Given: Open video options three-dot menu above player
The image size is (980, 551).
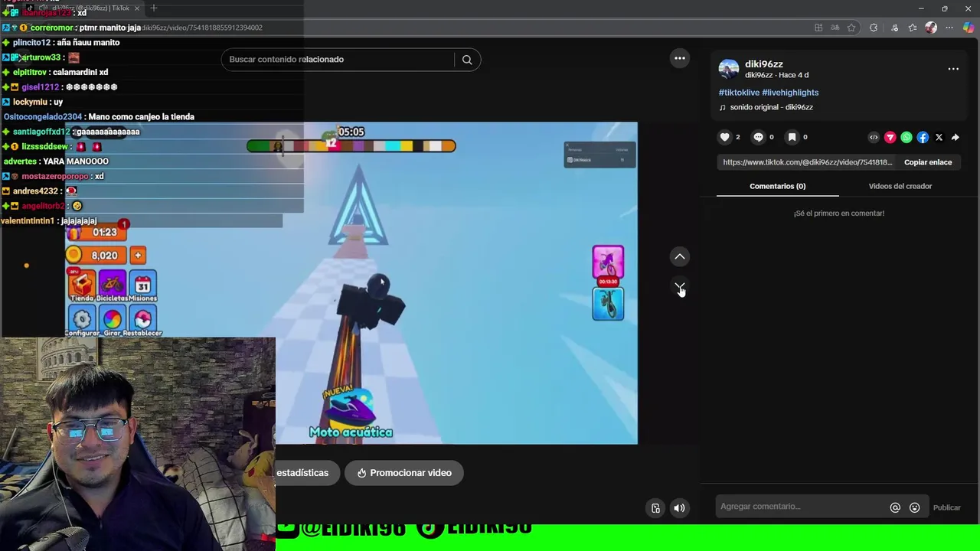Looking at the screenshot, I should 679,58.
